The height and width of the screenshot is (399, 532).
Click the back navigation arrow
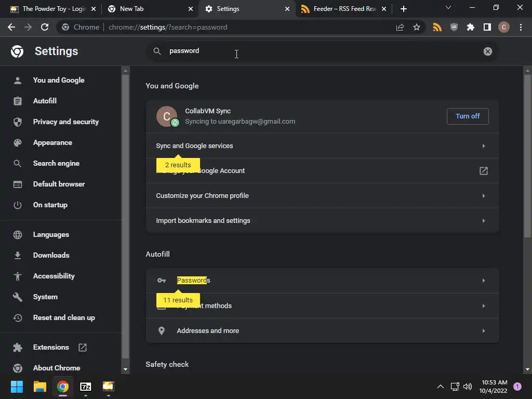(x=11, y=27)
